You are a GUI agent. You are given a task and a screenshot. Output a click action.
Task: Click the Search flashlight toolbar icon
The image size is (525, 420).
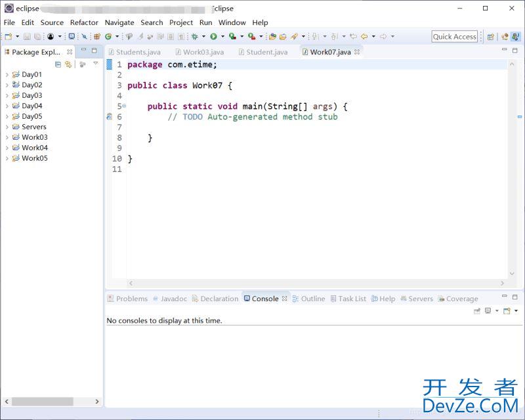294,37
